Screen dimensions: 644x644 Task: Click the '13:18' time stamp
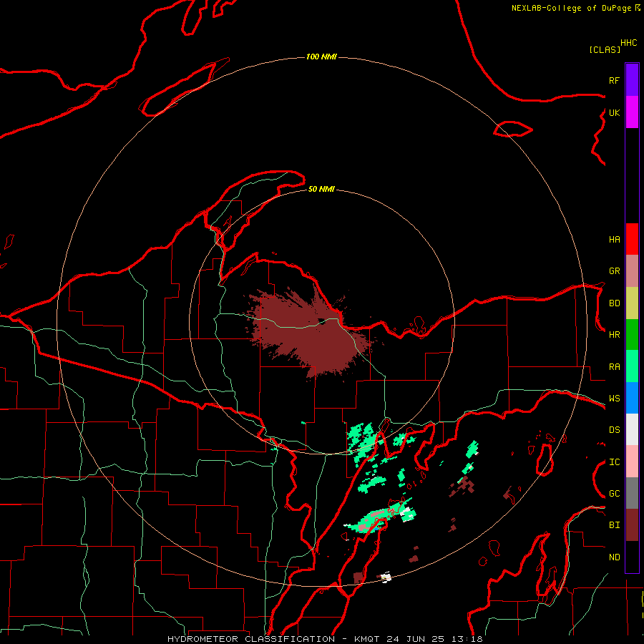pos(469,639)
